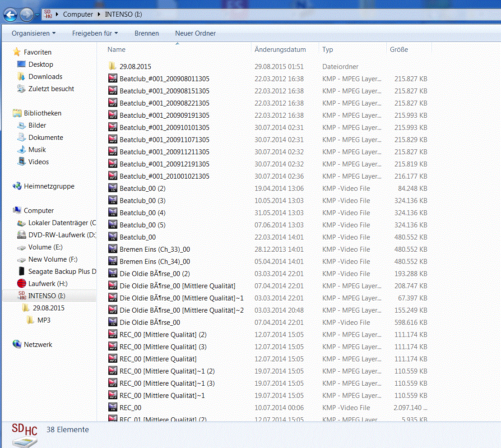Select file Bremen Eins (Ch_34)_00
Viewport: 501px width, 448px height.
[x=155, y=262]
